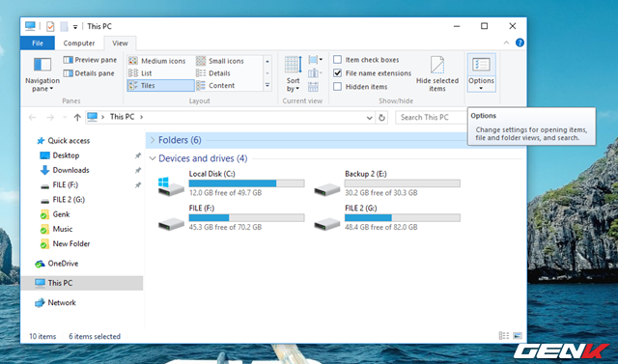
Task: Select This PC in navigation pane
Action: point(82,283)
